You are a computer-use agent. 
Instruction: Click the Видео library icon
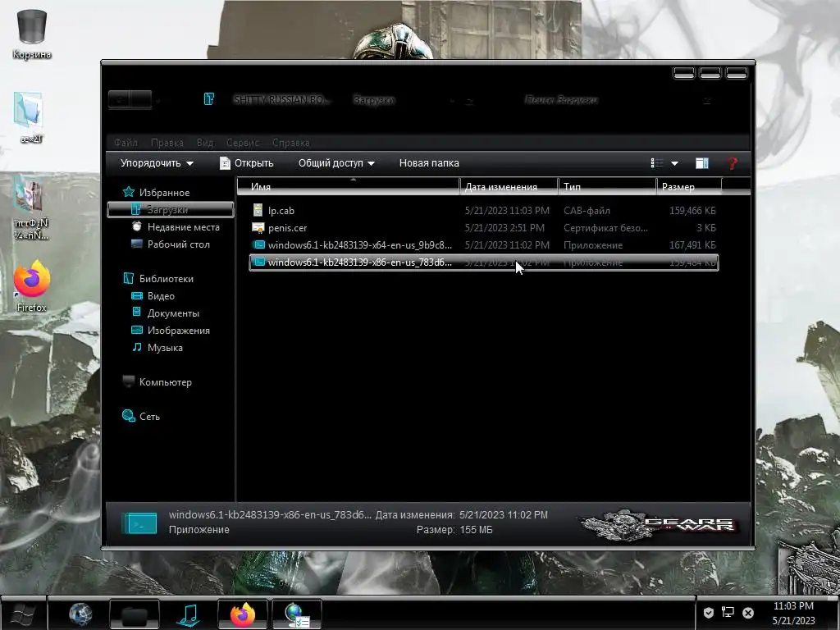point(137,295)
